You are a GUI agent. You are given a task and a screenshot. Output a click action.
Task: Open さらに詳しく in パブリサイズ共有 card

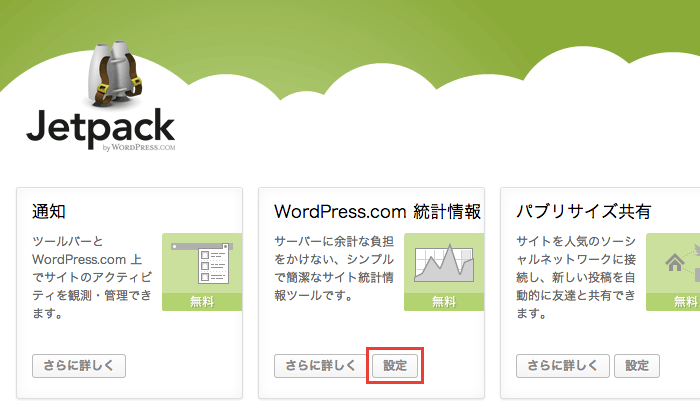click(562, 366)
